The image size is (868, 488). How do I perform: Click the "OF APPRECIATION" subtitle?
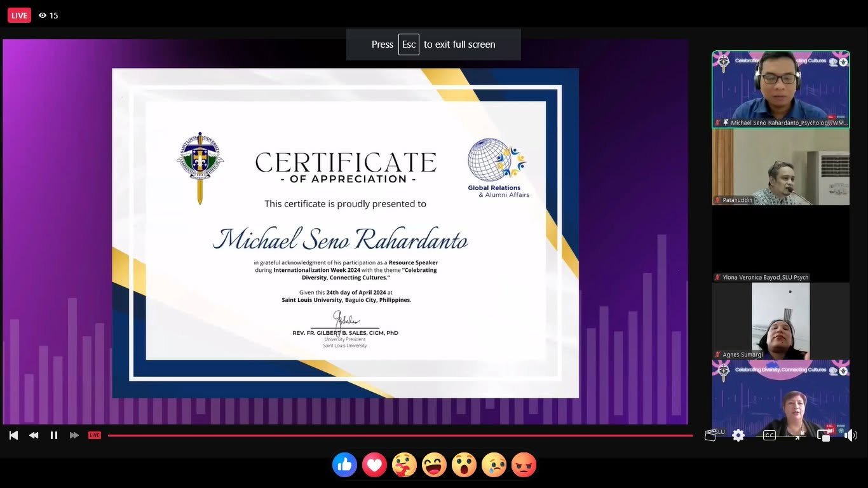tap(348, 179)
